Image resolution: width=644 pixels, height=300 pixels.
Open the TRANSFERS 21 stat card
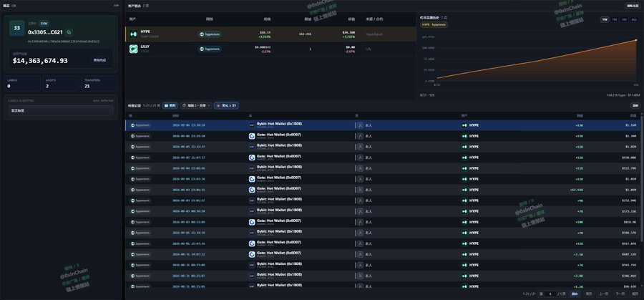coord(99,84)
